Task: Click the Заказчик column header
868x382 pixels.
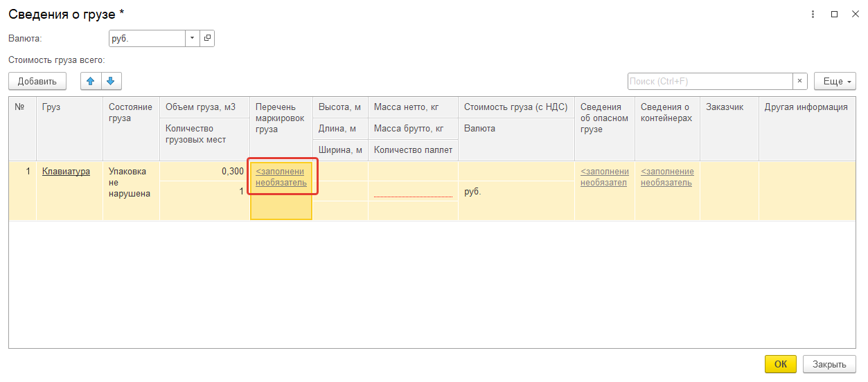Action: (729, 129)
